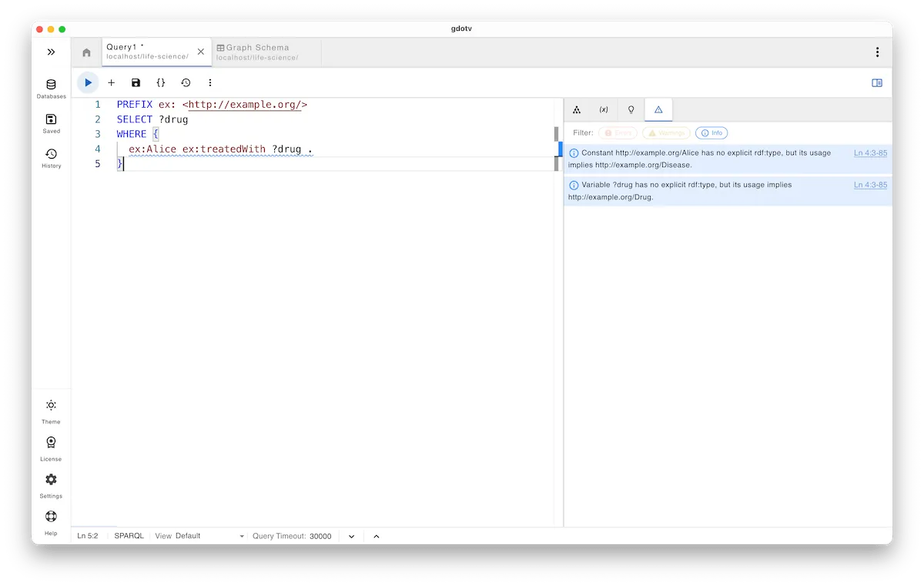Open the View Default dropdown
The height and width of the screenshot is (586, 924).
pyautogui.click(x=199, y=536)
